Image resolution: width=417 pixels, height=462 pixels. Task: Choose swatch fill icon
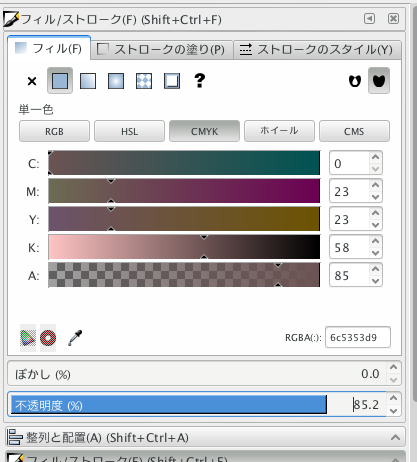tap(172, 81)
